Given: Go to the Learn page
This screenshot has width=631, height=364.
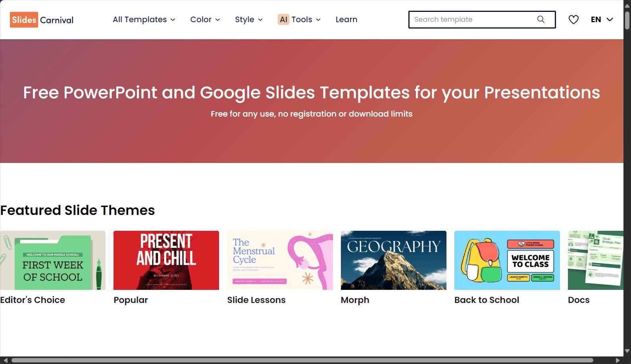Looking at the screenshot, I should [346, 19].
